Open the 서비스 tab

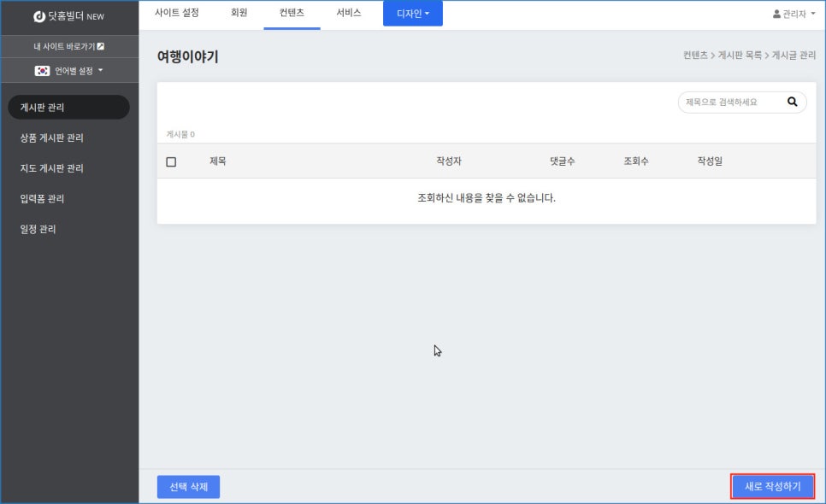[348, 13]
